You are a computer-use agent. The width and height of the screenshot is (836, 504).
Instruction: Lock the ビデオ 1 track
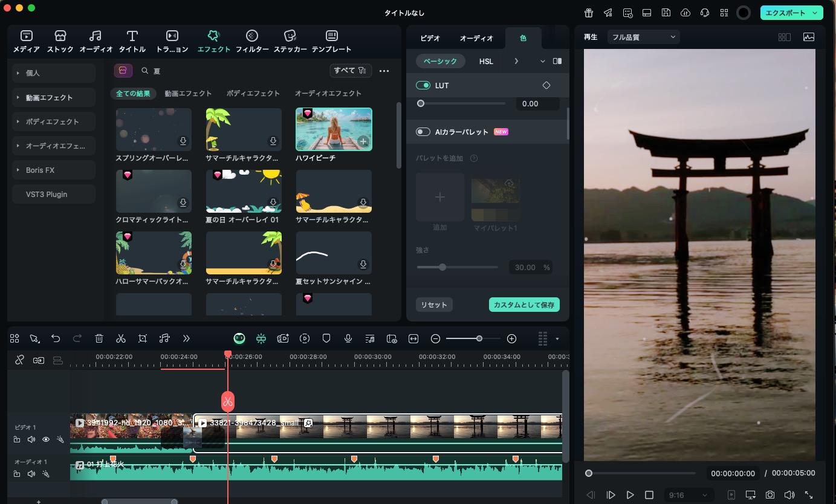(x=17, y=440)
